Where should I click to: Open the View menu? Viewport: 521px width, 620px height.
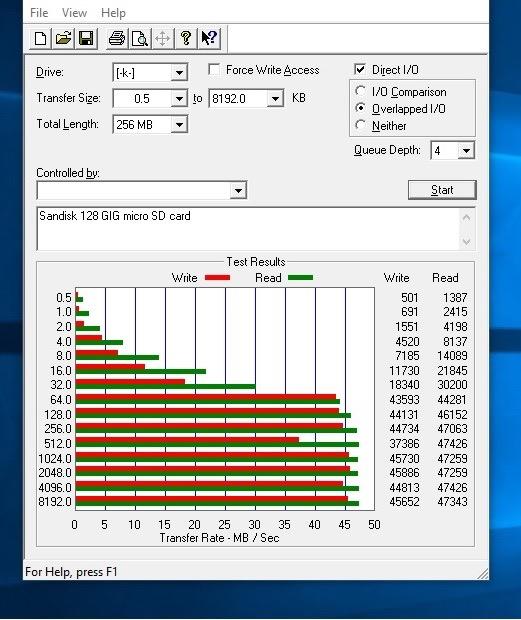point(74,13)
